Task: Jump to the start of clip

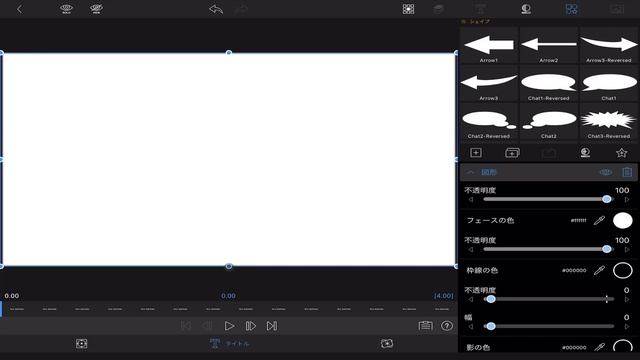Action: click(x=186, y=326)
